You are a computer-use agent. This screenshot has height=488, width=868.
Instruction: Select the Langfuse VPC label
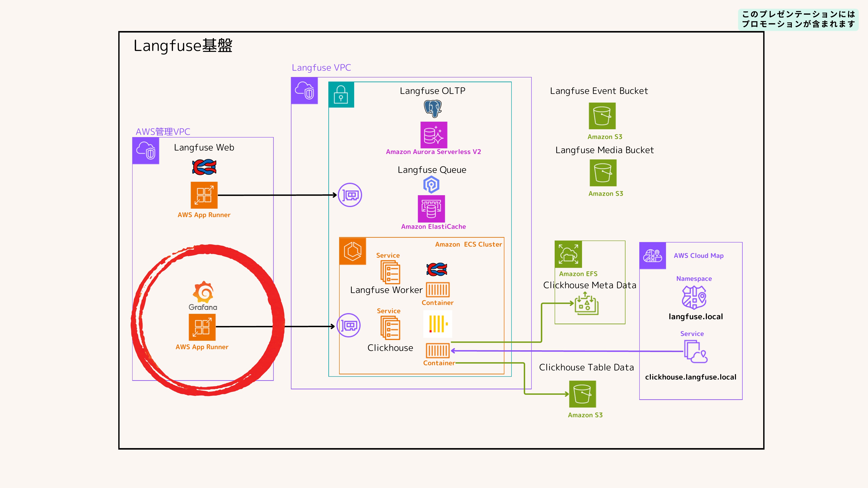tap(321, 68)
